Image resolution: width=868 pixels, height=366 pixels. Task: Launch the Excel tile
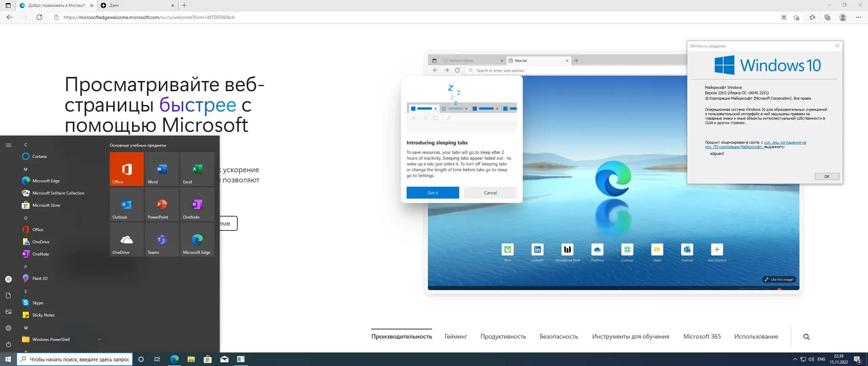click(197, 169)
